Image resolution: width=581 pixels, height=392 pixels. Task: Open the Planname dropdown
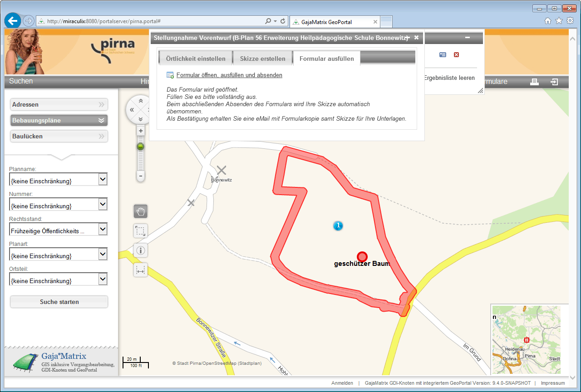click(x=103, y=180)
